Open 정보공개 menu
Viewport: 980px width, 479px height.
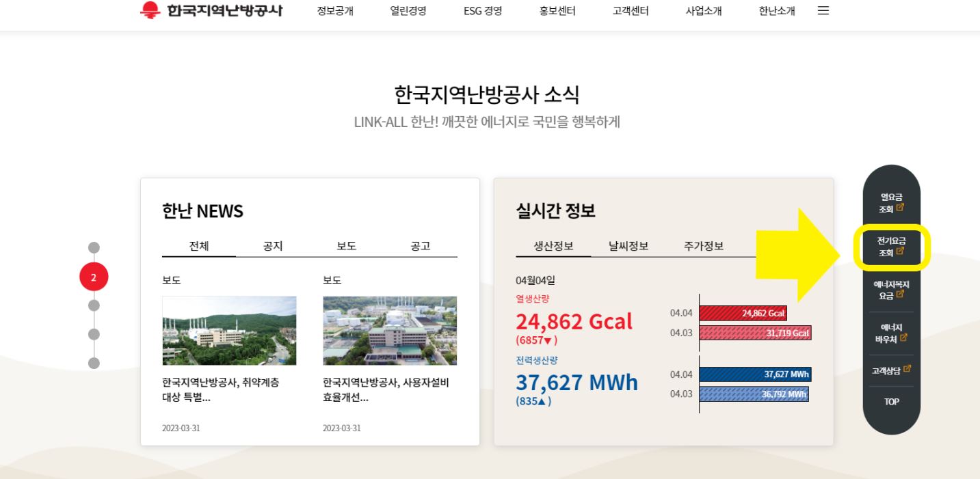[335, 11]
